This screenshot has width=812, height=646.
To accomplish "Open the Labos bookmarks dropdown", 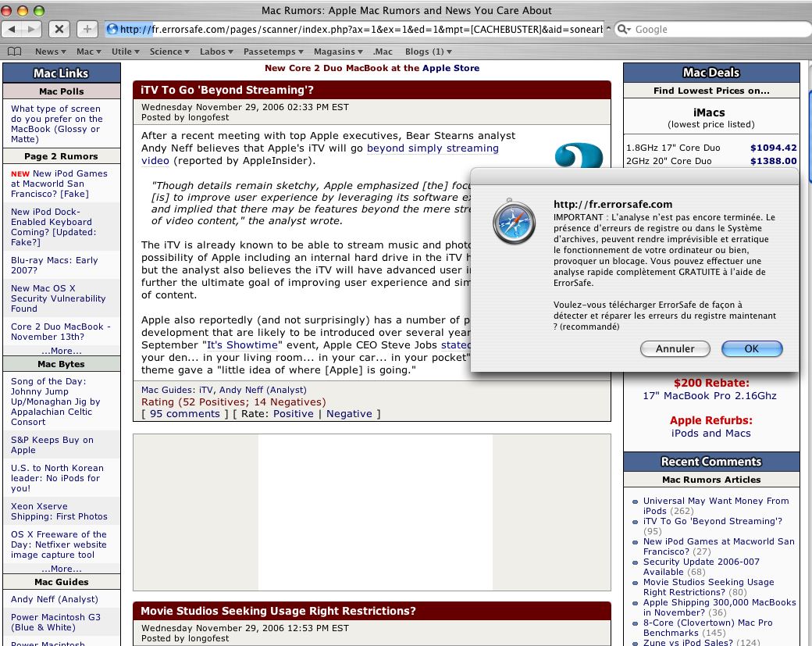I will 216,52.
